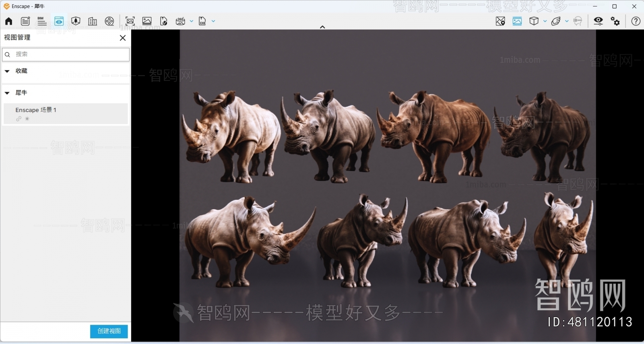Export the uploaded file with checkmark icon
The image size is (644, 344).
[x=164, y=21]
